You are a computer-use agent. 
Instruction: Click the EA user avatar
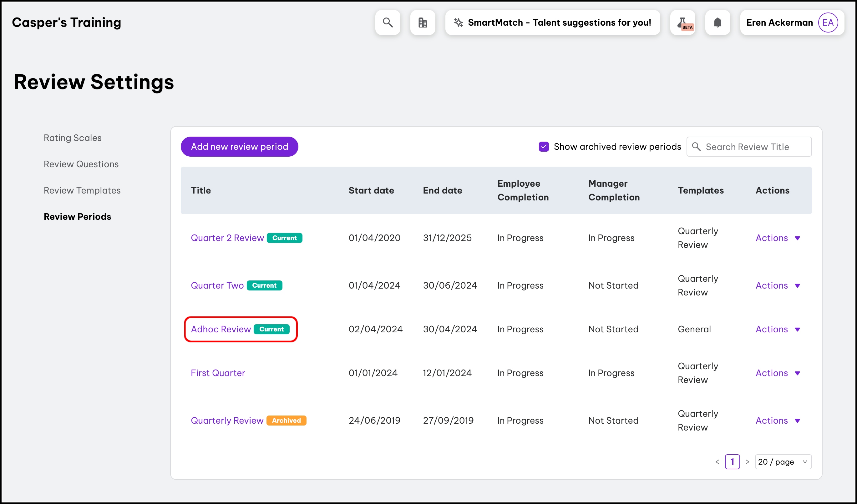(x=827, y=23)
